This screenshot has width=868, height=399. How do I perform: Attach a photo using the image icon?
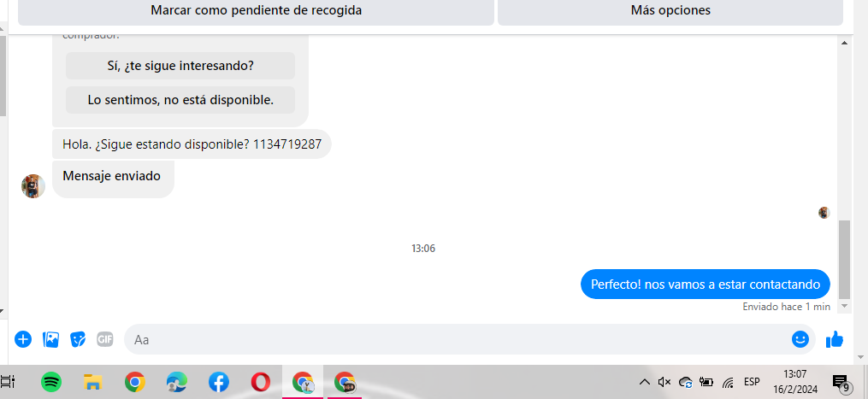point(50,339)
